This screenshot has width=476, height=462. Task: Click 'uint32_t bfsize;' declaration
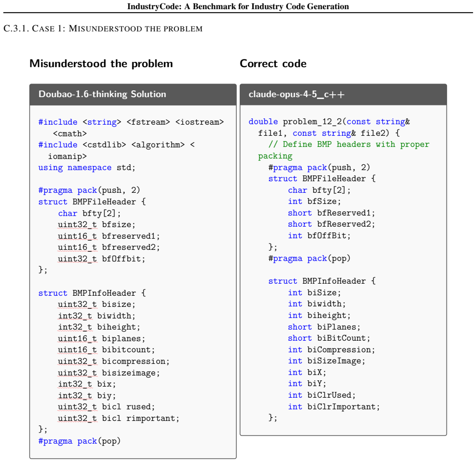click(x=97, y=225)
